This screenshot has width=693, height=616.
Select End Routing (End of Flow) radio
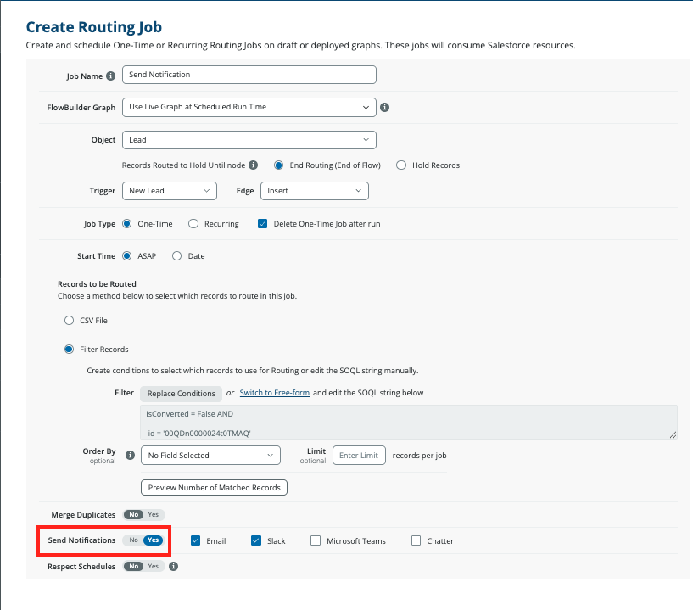click(x=278, y=165)
